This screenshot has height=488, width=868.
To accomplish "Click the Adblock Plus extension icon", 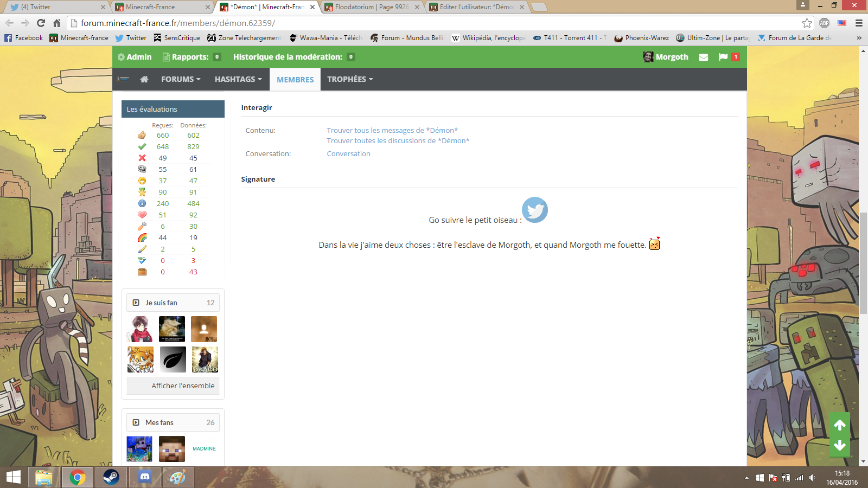I will click(824, 23).
